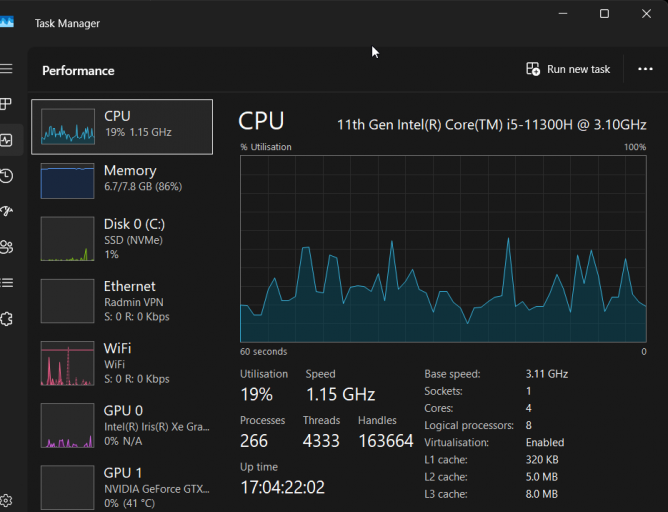Open the hamburger navigation menu
This screenshot has width=668, height=512.
pos(6,69)
